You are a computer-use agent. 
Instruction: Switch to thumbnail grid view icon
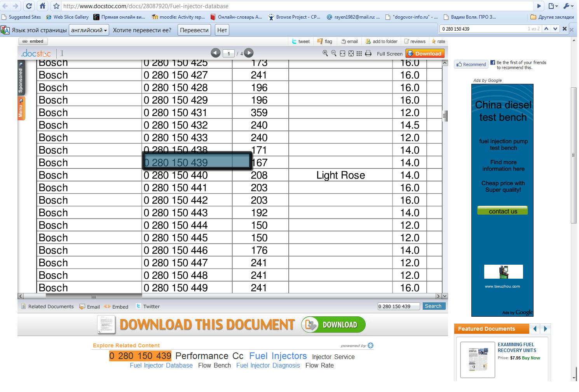coord(359,54)
